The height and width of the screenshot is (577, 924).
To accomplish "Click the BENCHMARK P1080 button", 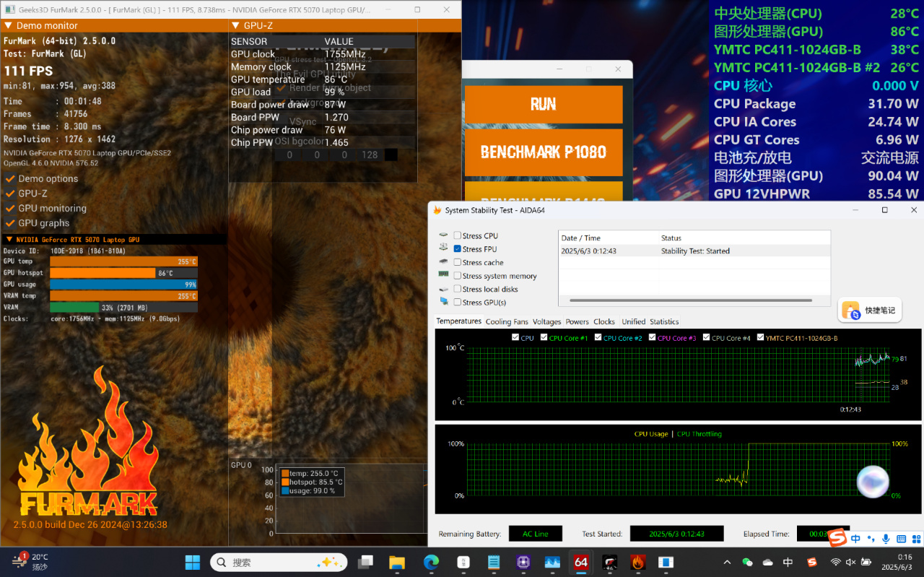I will [x=544, y=152].
